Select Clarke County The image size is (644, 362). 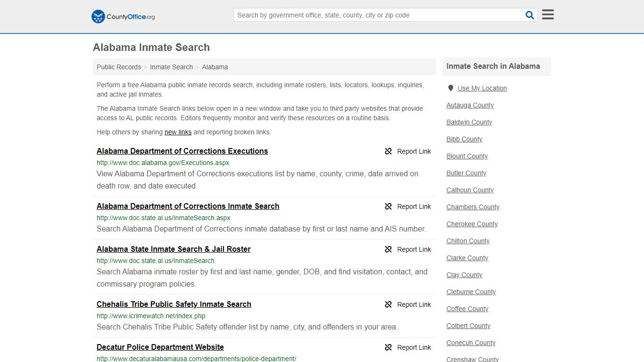(x=467, y=258)
